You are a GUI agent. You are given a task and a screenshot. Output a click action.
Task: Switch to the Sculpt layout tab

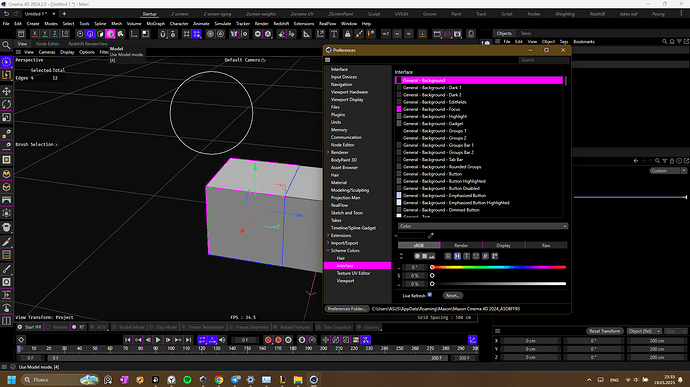point(374,14)
